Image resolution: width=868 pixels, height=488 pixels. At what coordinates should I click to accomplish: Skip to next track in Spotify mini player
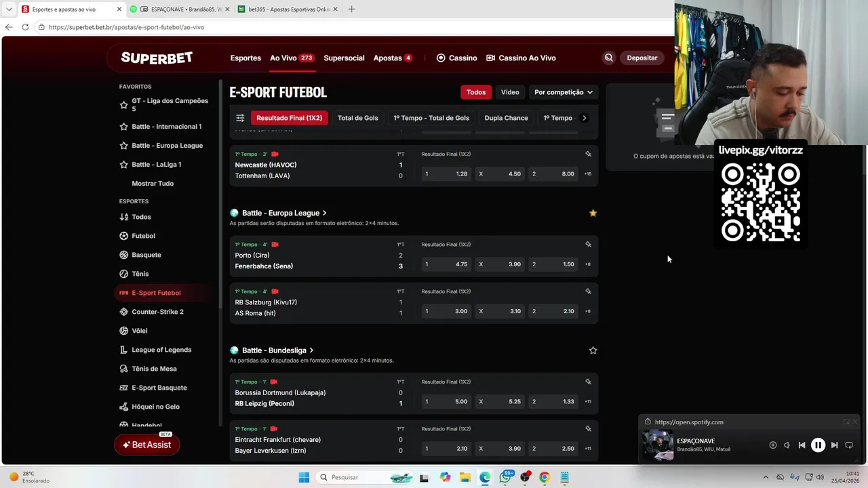[834, 445]
